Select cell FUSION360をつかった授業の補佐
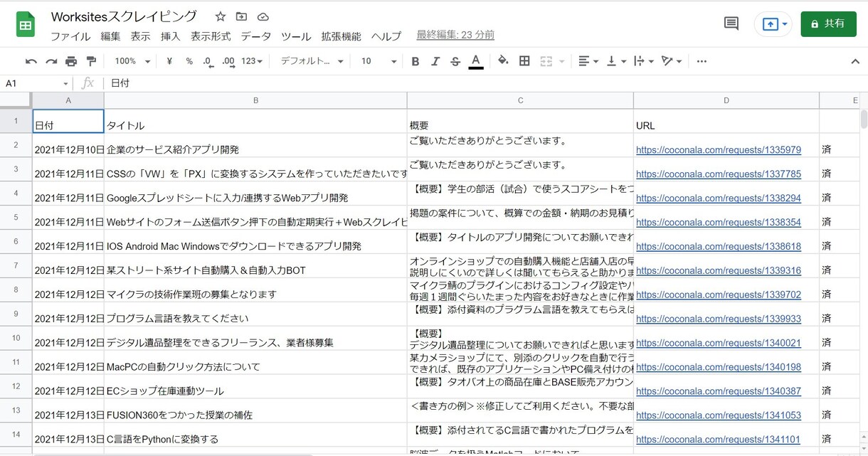 pyautogui.click(x=255, y=410)
